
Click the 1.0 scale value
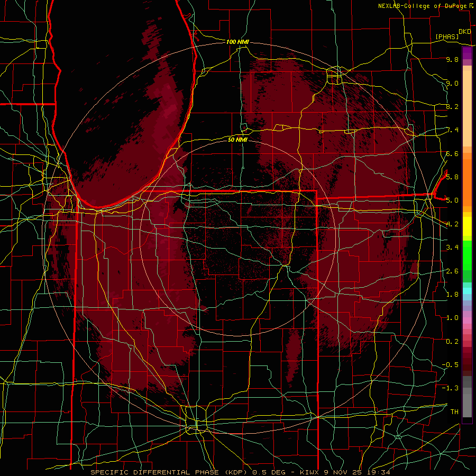452,318
